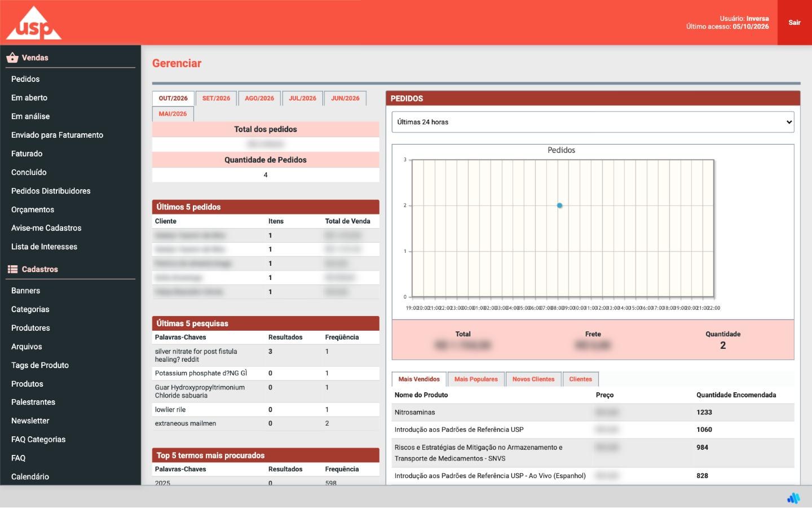Open Banners in Cadastros
812x508 pixels.
pyautogui.click(x=25, y=291)
